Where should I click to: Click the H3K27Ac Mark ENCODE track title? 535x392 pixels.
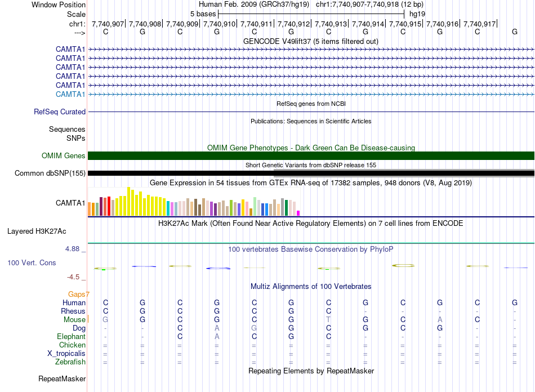tap(311, 224)
